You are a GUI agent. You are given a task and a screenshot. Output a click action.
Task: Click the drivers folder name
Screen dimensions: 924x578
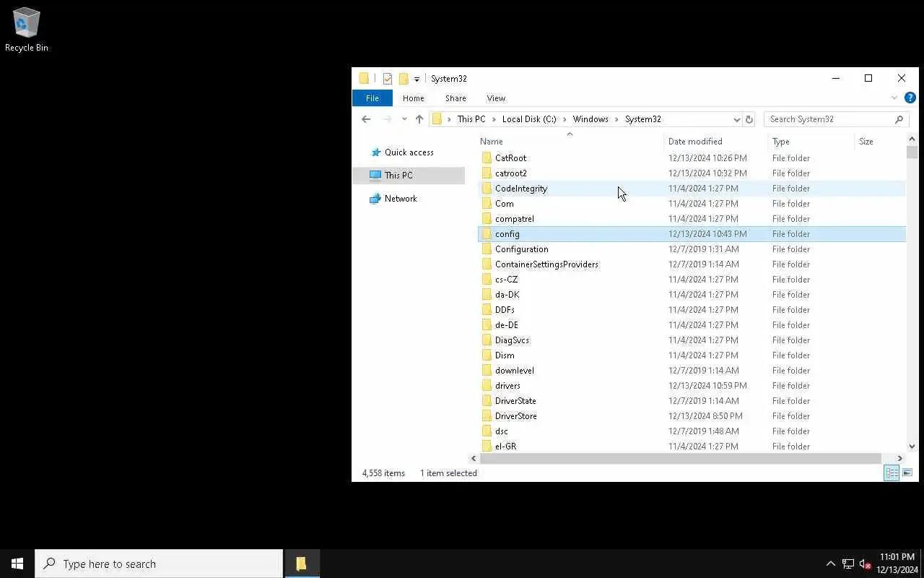[x=507, y=386]
